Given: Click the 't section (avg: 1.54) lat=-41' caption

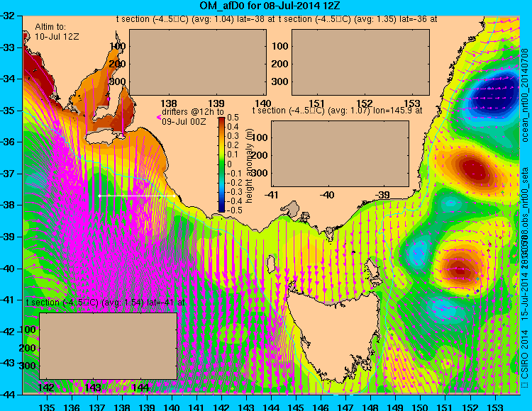Looking at the screenshot, I should (x=105, y=303).
